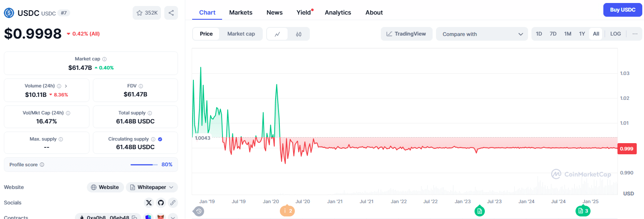Click the #7 rank badge
Viewport: 644px width, 219px height.
point(64,13)
